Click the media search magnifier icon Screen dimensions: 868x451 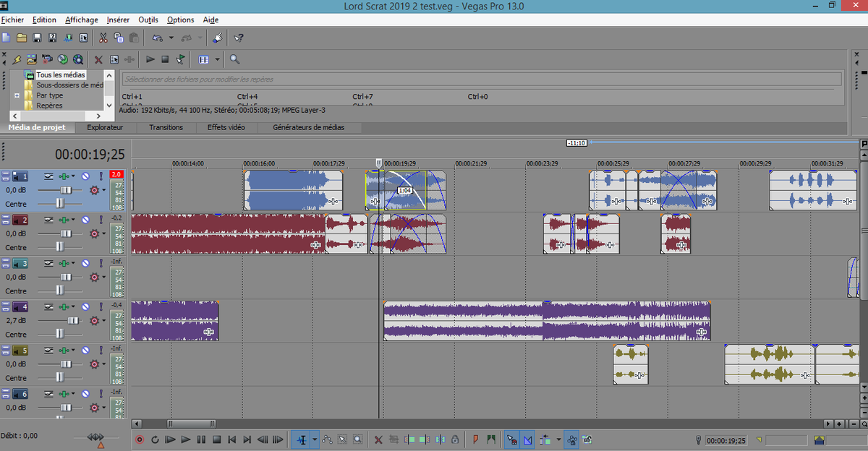pyautogui.click(x=234, y=59)
